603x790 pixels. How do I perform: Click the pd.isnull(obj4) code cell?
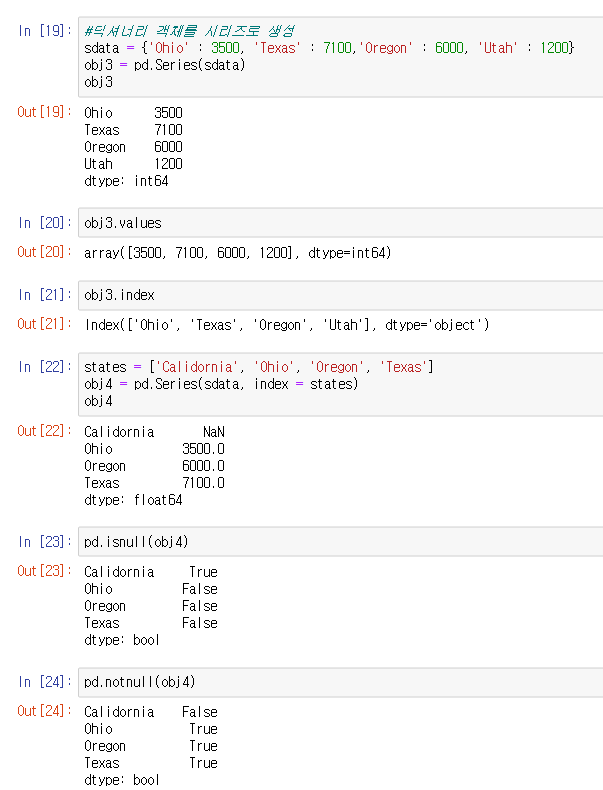click(x=341, y=542)
